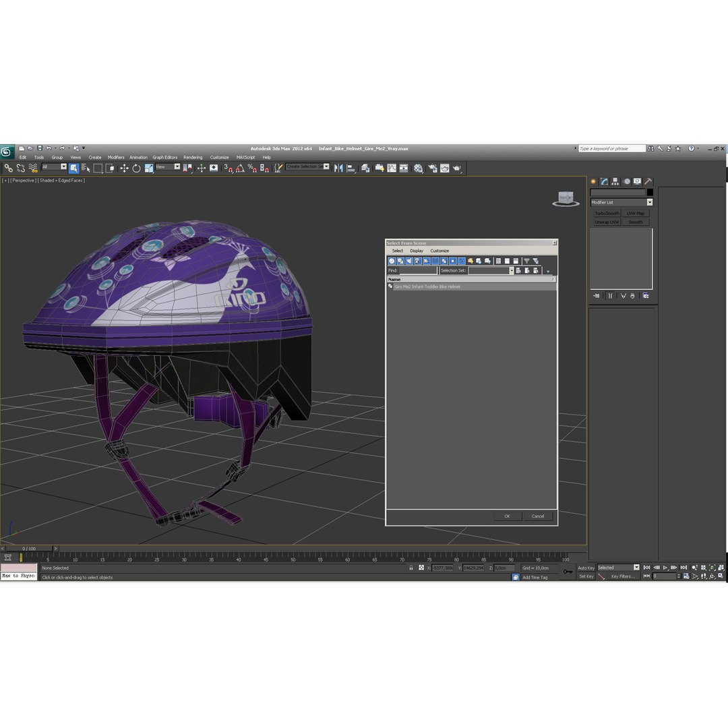Click the Key Filters button
The height and width of the screenshot is (728, 728).
point(622,576)
